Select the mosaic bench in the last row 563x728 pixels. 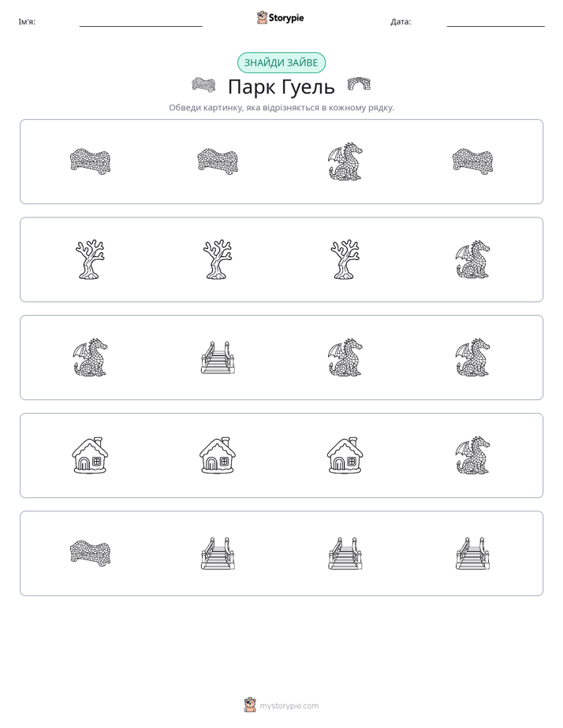[90, 553]
